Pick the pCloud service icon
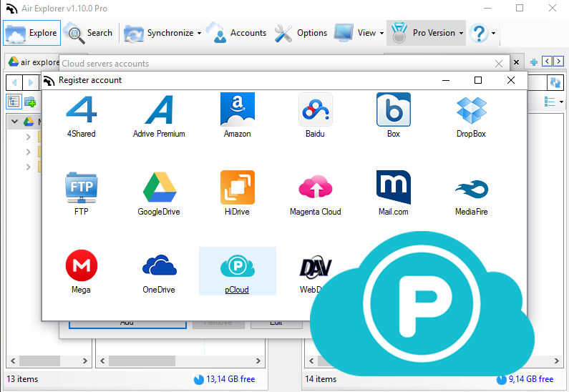Image resolution: width=569 pixels, height=392 pixels. point(238,266)
